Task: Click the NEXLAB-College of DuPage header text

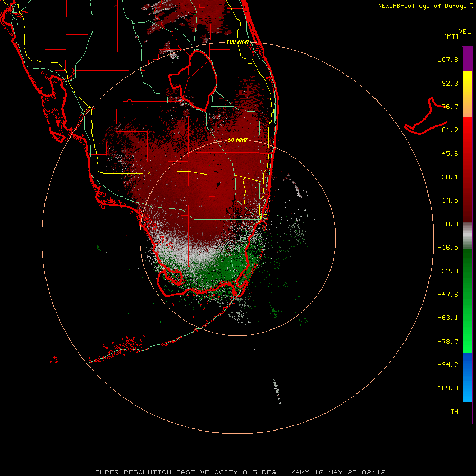Action: tap(426, 6)
